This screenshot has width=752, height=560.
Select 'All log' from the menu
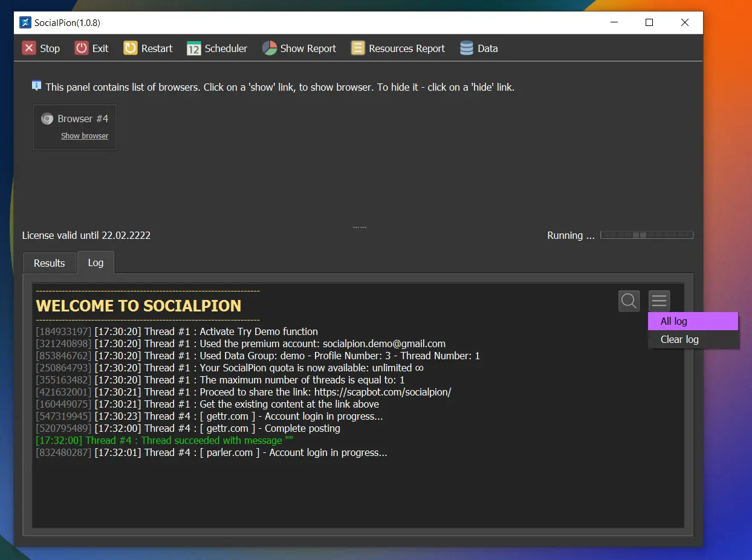tap(693, 321)
